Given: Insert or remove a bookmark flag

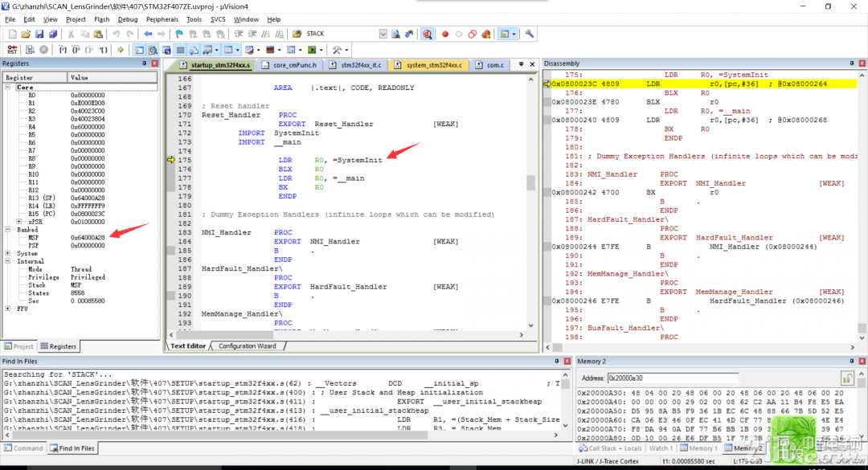Looking at the screenshot, I should pyautogui.click(x=179, y=34).
